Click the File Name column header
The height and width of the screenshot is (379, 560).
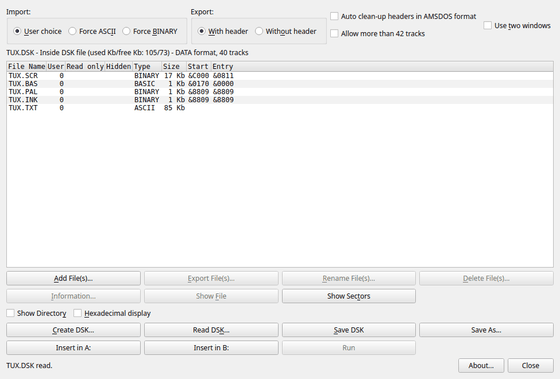[27, 66]
